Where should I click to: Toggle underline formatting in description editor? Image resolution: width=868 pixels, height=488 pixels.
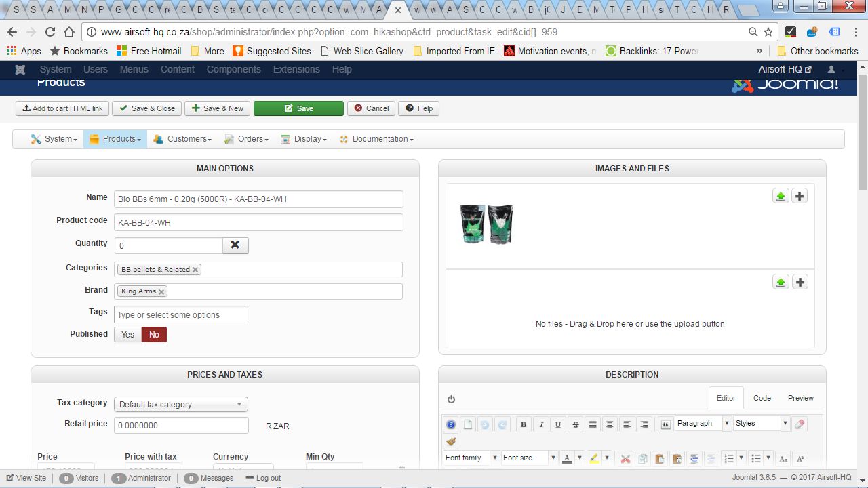pyautogui.click(x=558, y=424)
